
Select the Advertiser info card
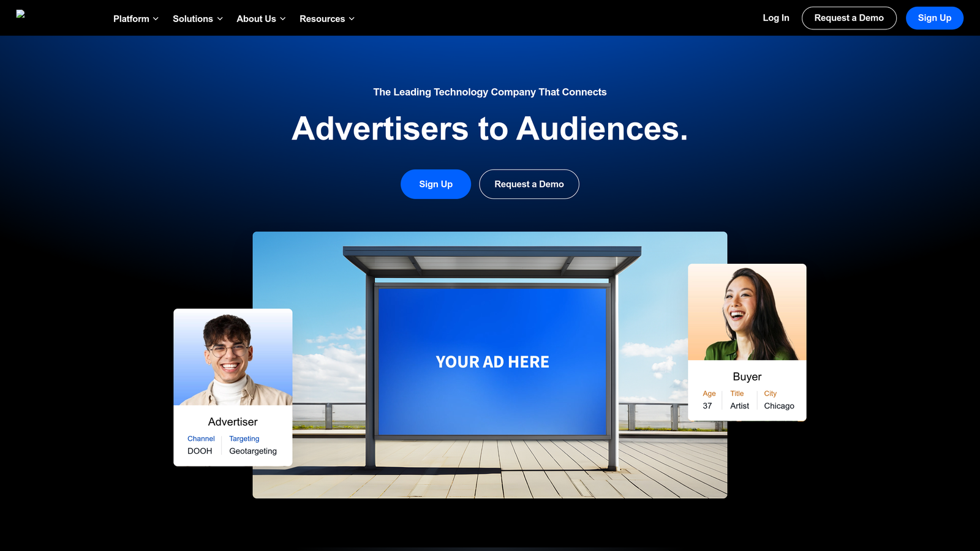pyautogui.click(x=233, y=436)
